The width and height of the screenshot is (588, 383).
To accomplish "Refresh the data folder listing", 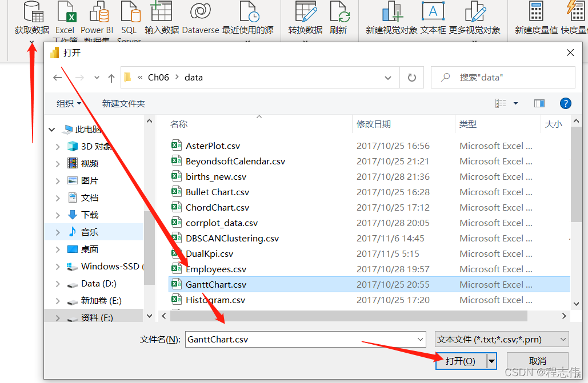I will coord(412,78).
